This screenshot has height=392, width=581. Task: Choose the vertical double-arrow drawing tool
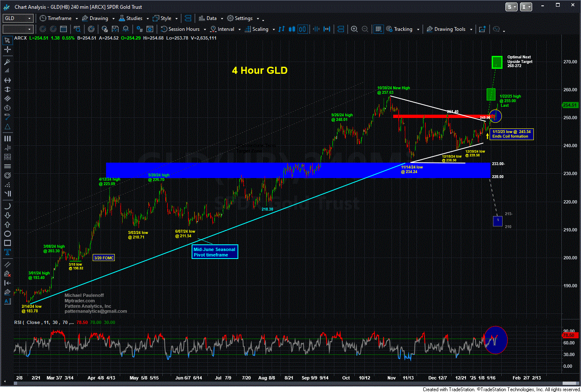[x=7, y=89]
